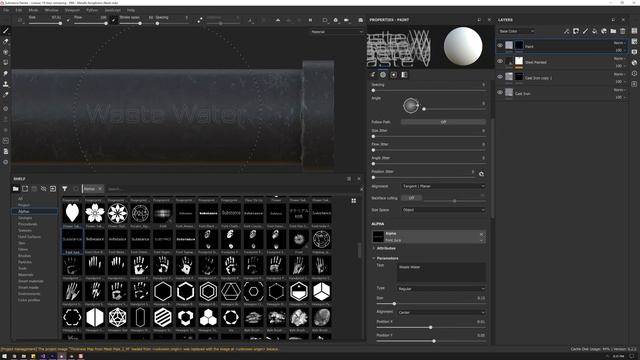Add a fill layer in Layers panel
The image size is (640, 360).
pyautogui.click(x=595, y=31)
